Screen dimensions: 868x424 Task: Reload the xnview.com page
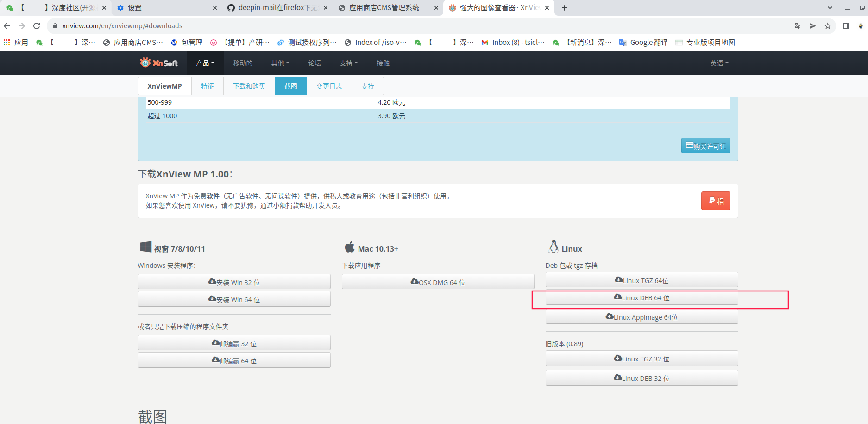[x=37, y=26]
